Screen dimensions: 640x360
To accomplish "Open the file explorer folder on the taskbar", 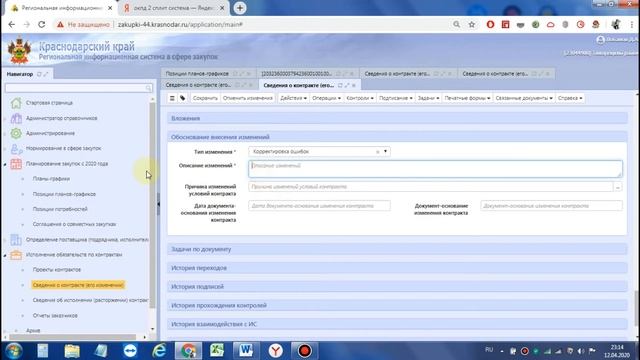I will [x=72, y=351].
